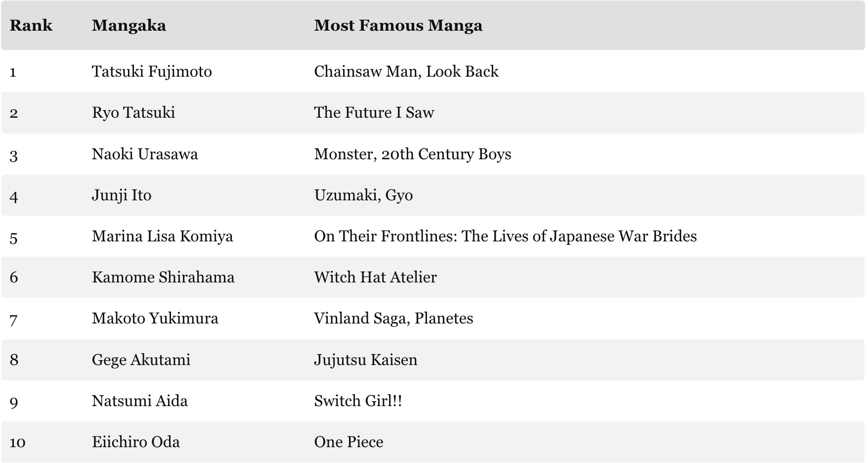Click the Jujutsu Kaisen title cell
The width and height of the screenshot is (868, 463).
pos(365,360)
